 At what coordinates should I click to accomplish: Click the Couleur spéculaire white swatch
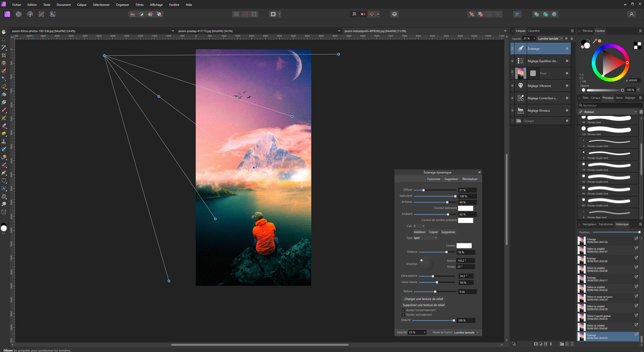pos(465,208)
